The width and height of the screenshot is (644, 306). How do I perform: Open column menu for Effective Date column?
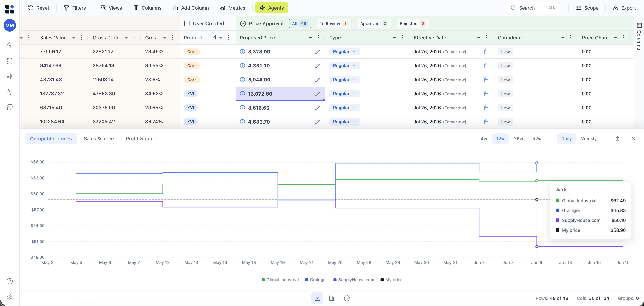(487, 37)
